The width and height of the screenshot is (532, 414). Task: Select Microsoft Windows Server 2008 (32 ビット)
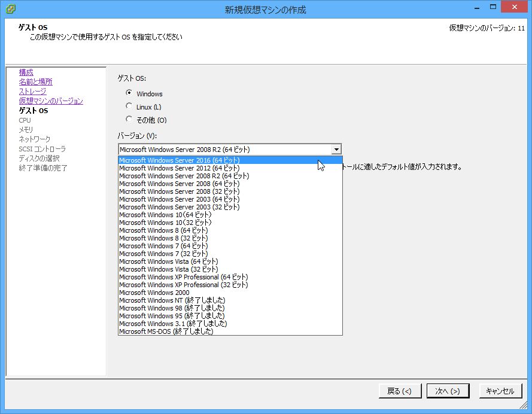click(x=230, y=191)
